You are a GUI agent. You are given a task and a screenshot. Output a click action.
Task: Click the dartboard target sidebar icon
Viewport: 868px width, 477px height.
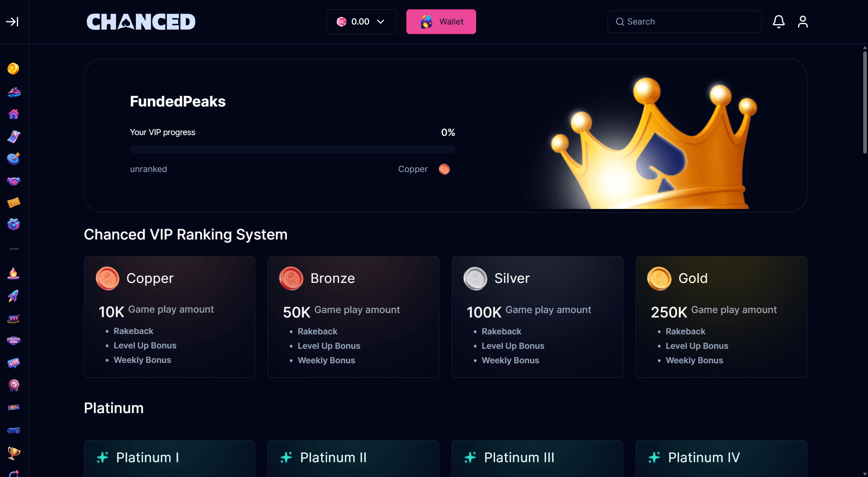click(x=14, y=159)
